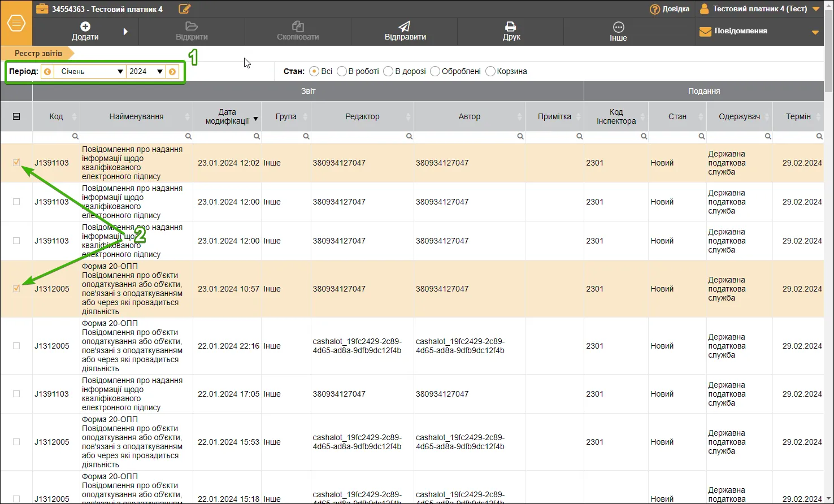Image resolution: width=834 pixels, height=504 pixels.
Task: Click the Відкрити folder button
Action: (x=192, y=31)
